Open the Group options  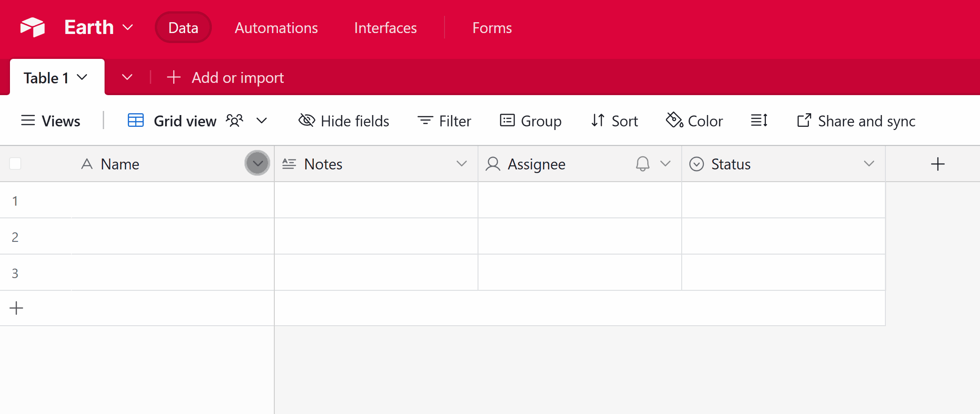point(531,121)
